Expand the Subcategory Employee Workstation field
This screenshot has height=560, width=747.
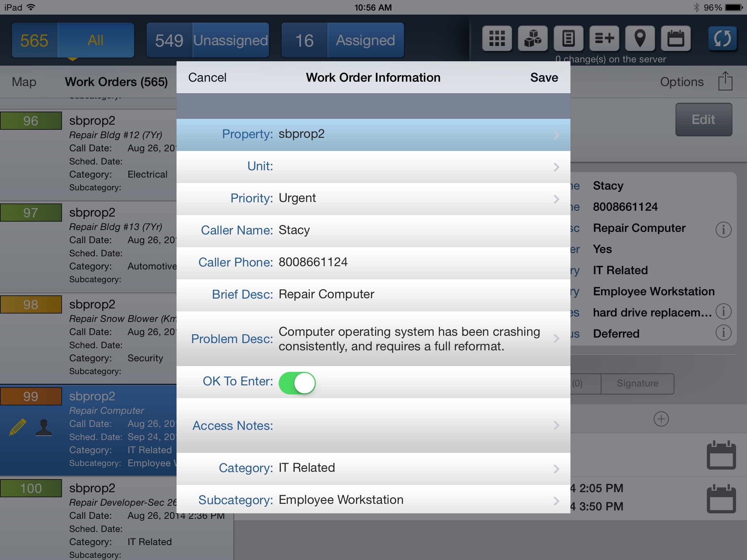tap(555, 500)
